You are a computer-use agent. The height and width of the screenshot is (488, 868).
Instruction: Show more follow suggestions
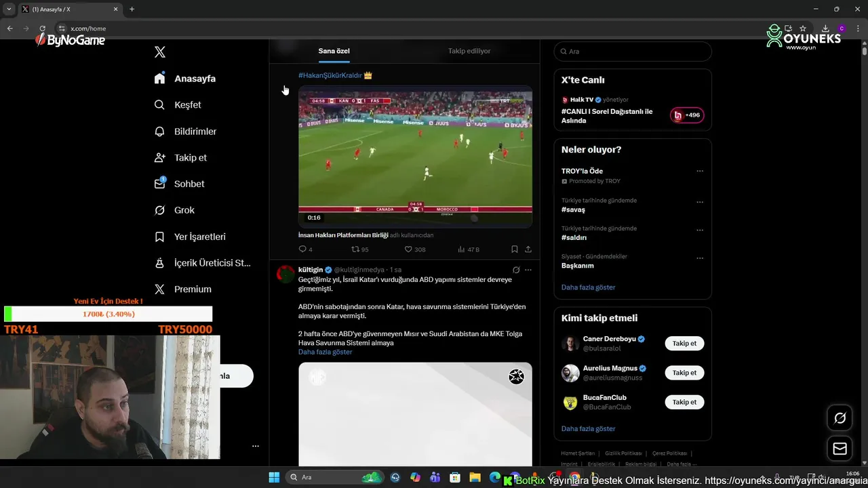pos(588,429)
